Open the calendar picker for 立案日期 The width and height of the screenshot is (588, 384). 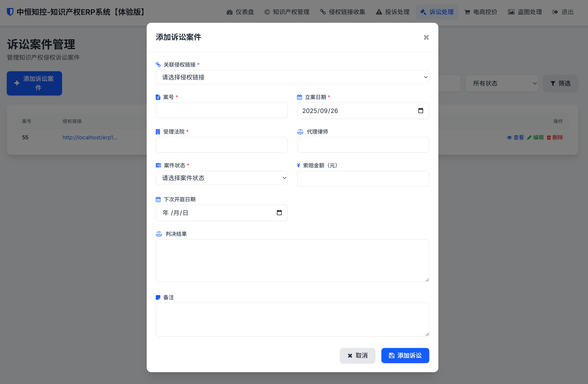click(x=421, y=111)
